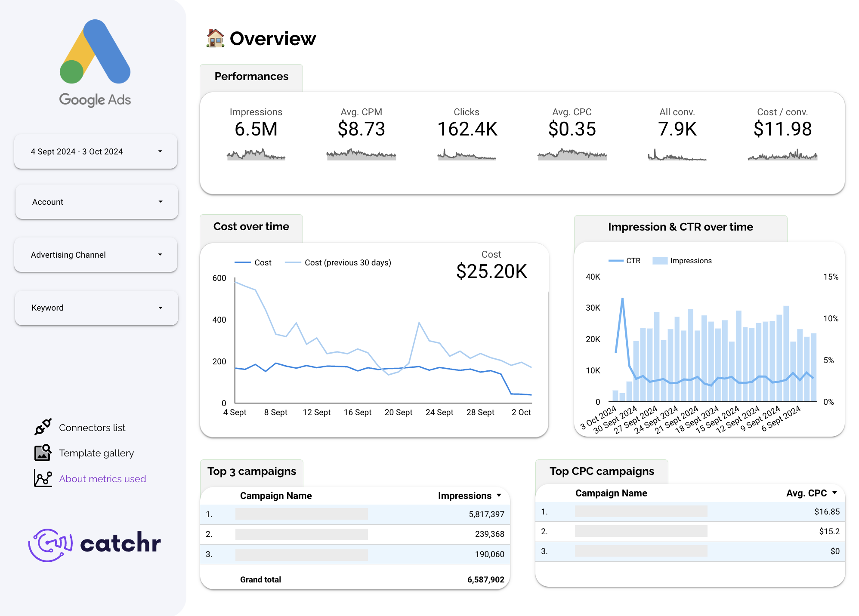859x616 pixels.
Task: Click the house icon beside Overview
Action: pyautogui.click(x=215, y=38)
